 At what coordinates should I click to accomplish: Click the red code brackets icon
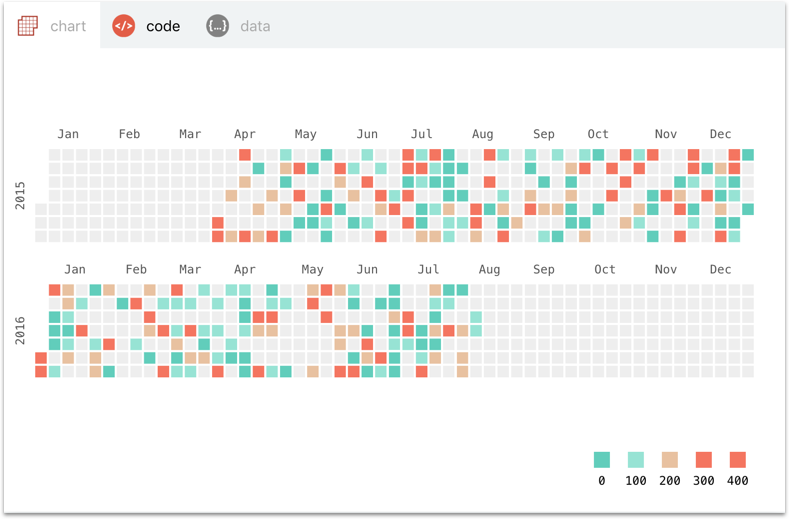tap(124, 26)
